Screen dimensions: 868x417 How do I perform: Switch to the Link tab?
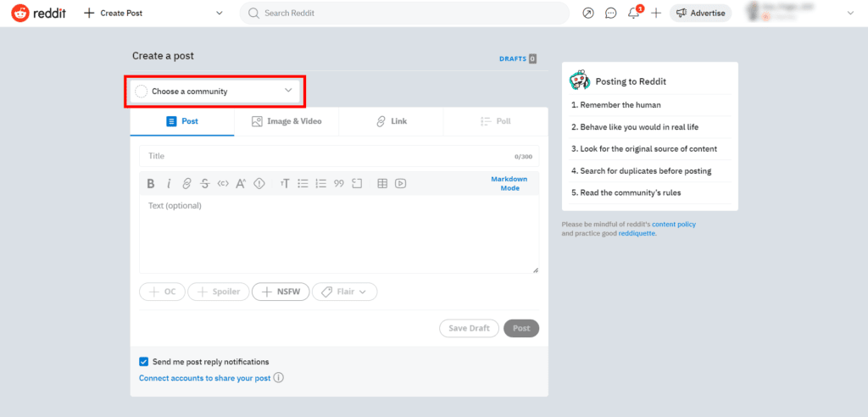[x=391, y=121]
